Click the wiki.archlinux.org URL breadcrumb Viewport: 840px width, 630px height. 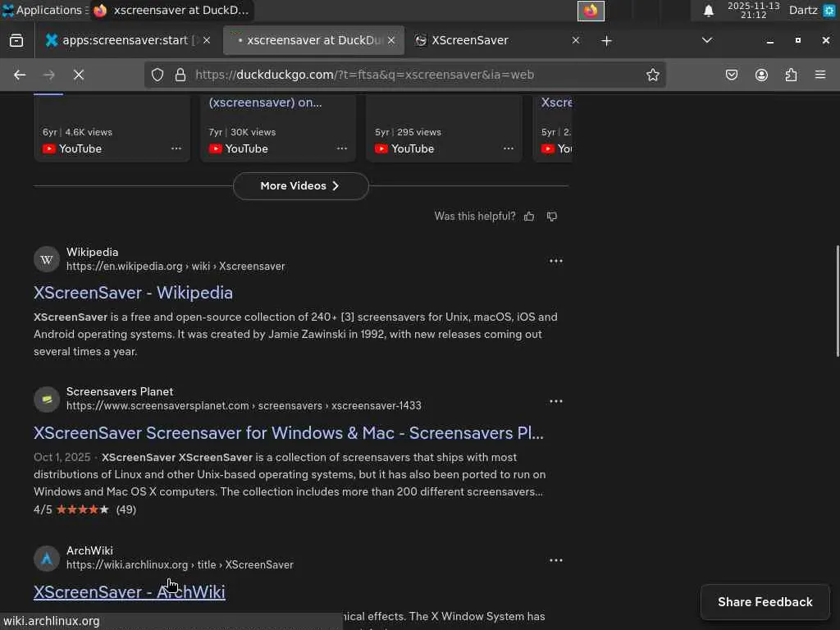[x=180, y=564]
